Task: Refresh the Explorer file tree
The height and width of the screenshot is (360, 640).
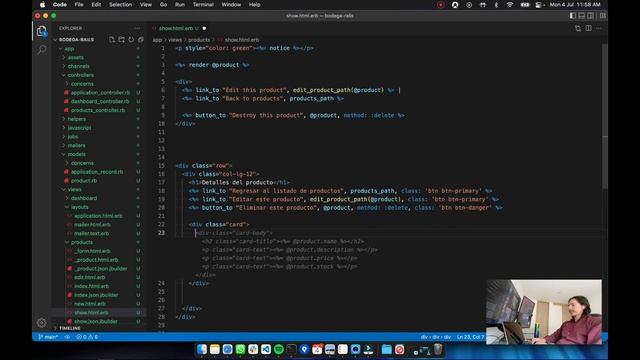Action: [x=131, y=40]
